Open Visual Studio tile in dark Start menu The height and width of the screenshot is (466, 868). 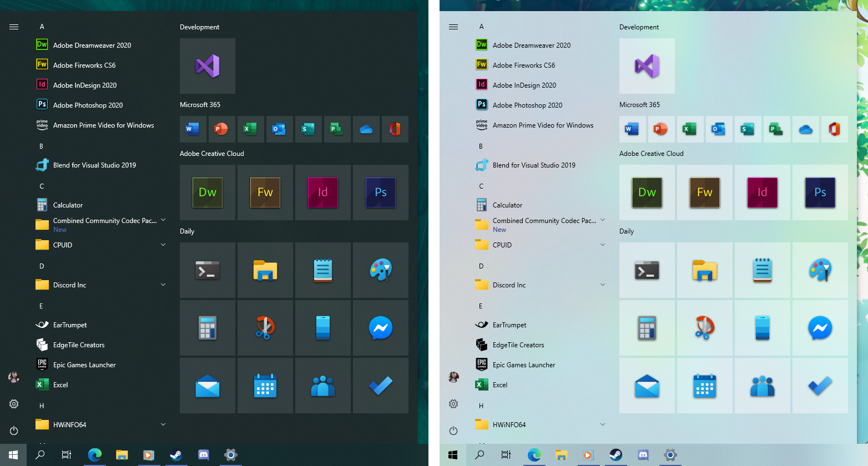pyautogui.click(x=208, y=66)
